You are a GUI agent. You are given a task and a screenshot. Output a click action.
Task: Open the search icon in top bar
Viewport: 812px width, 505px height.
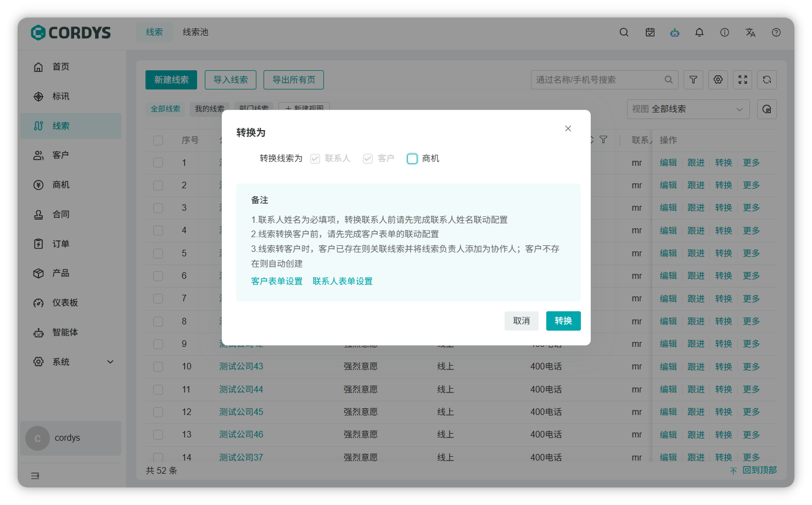[x=624, y=32]
